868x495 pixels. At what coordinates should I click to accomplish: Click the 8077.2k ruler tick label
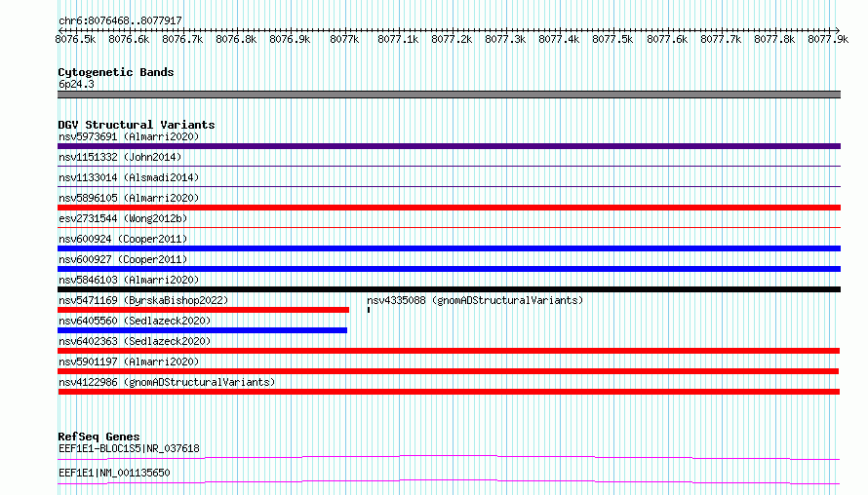coord(452,39)
